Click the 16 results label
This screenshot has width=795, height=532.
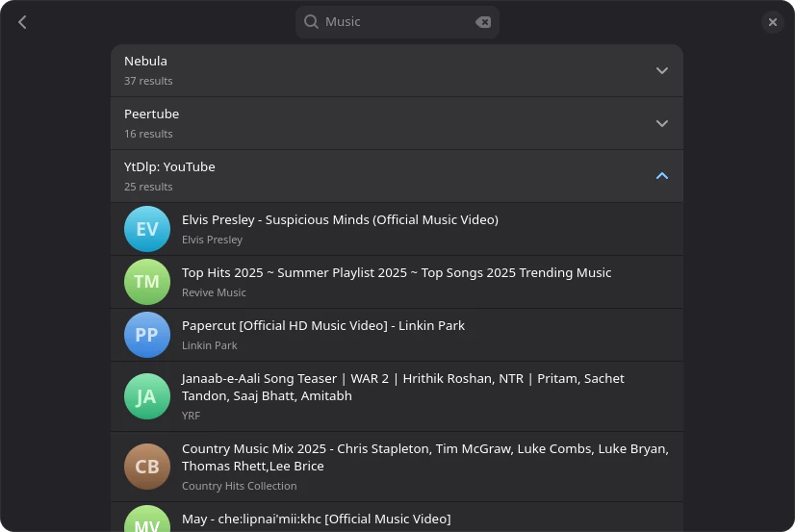148,134
